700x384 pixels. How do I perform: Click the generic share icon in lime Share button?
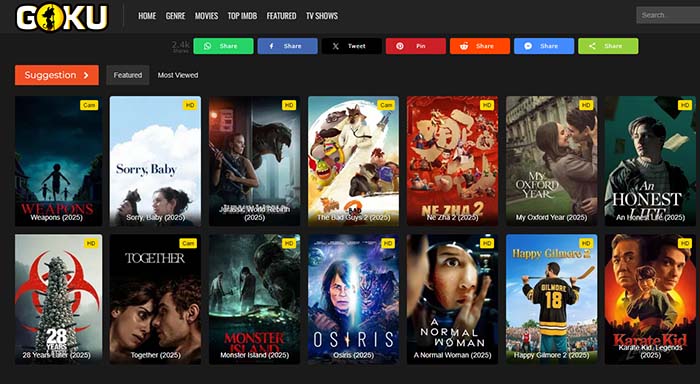pos(592,46)
